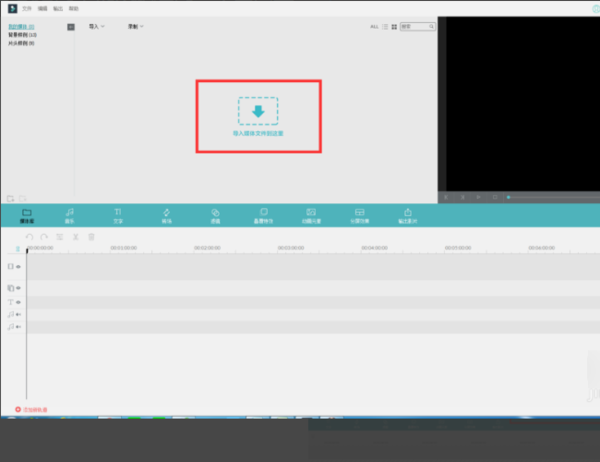Mute the first music audio track

click(18, 314)
